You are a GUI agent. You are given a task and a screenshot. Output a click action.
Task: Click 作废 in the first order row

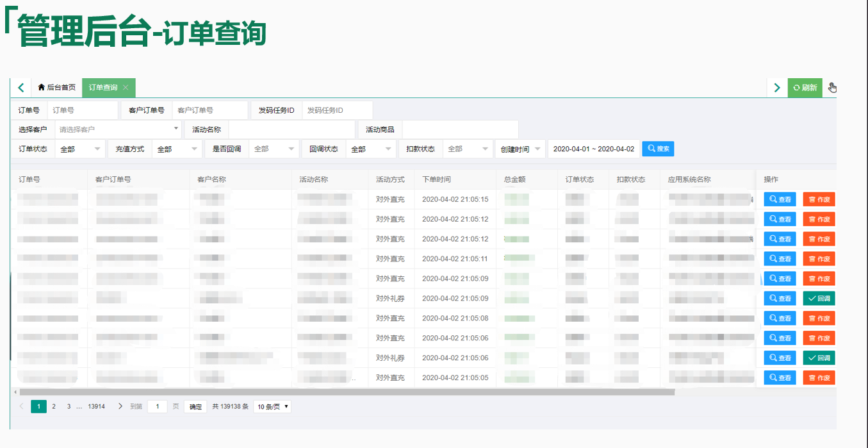point(819,200)
